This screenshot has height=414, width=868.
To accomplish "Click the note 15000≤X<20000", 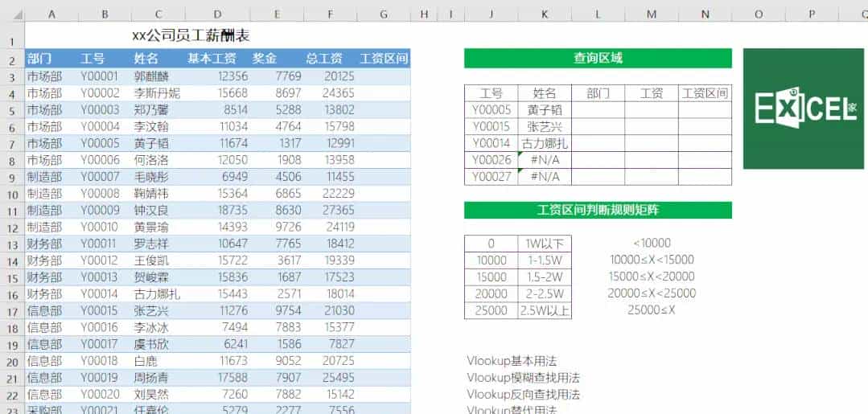I will [x=652, y=277].
